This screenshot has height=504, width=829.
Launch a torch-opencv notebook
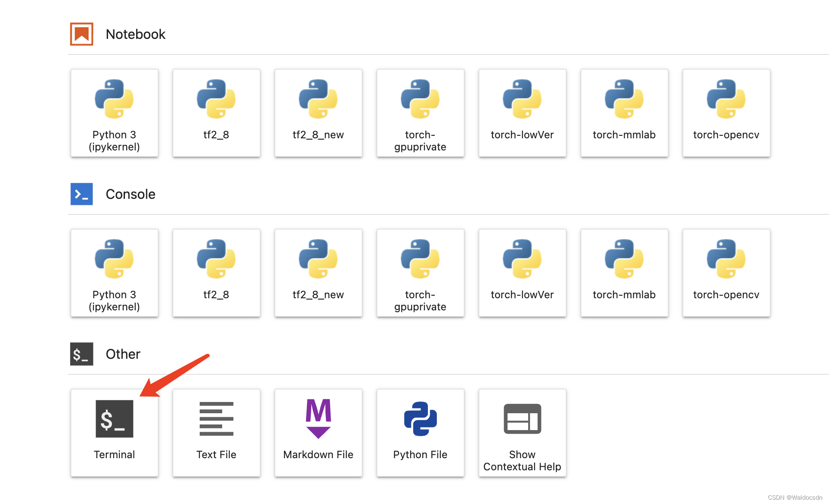(x=727, y=113)
